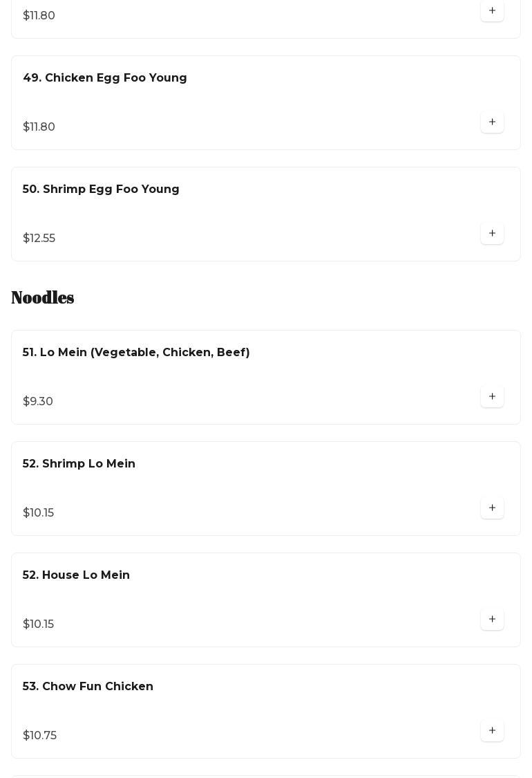
Task: Select the "52. House Lo Mein" item name
Action: [76, 575]
